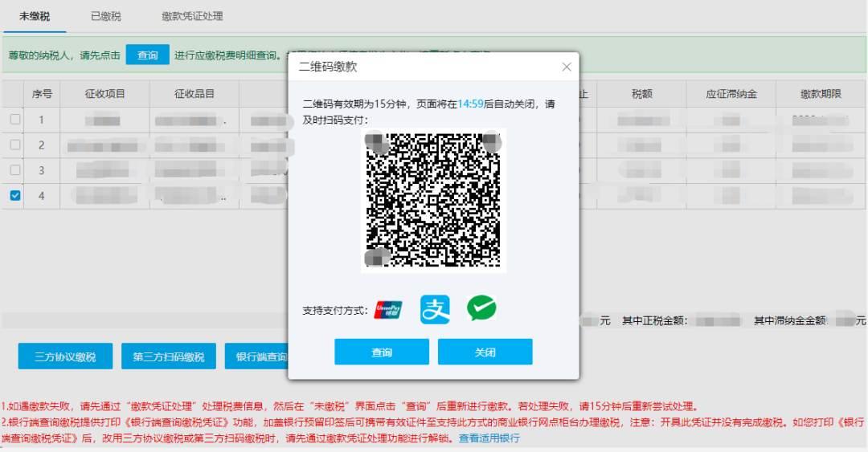Click 查询 button in the green notice bar
The height and width of the screenshot is (452, 868).
pos(147,55)
